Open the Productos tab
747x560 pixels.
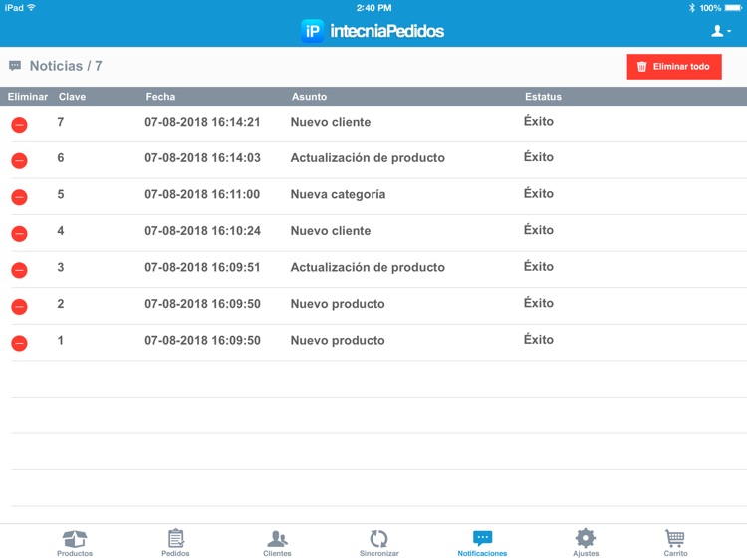pyautogui.click(x=75, y=543)
